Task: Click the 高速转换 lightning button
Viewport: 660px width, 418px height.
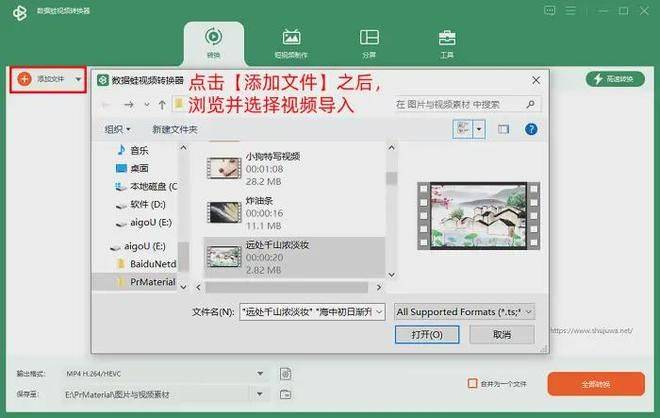Action: pos(615,79)
